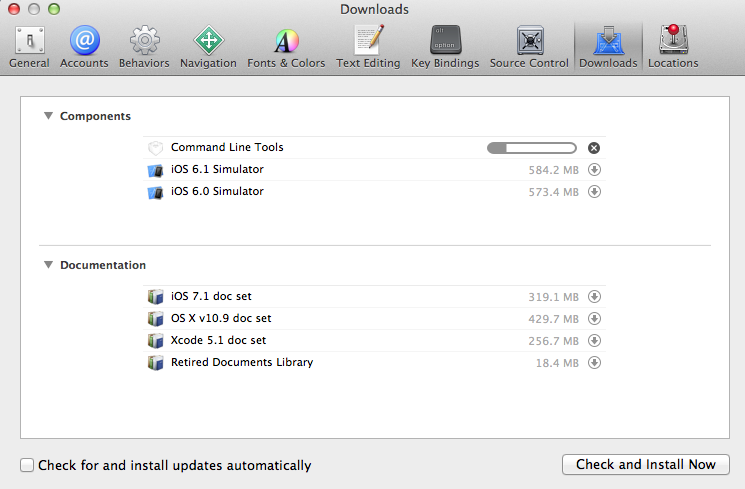
Task: Open the Accounts preferences pane
Action: [84, 47]
